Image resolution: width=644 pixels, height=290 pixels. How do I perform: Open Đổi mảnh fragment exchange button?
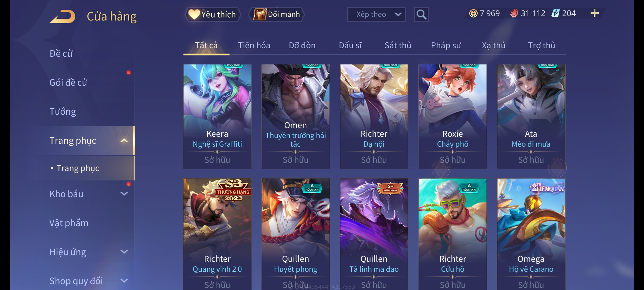[277, 15]
